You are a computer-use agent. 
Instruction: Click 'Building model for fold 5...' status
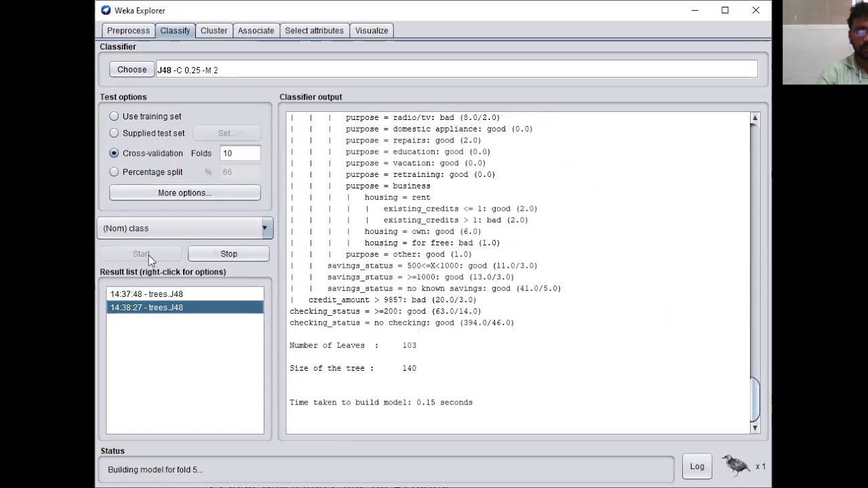[155, 470]
